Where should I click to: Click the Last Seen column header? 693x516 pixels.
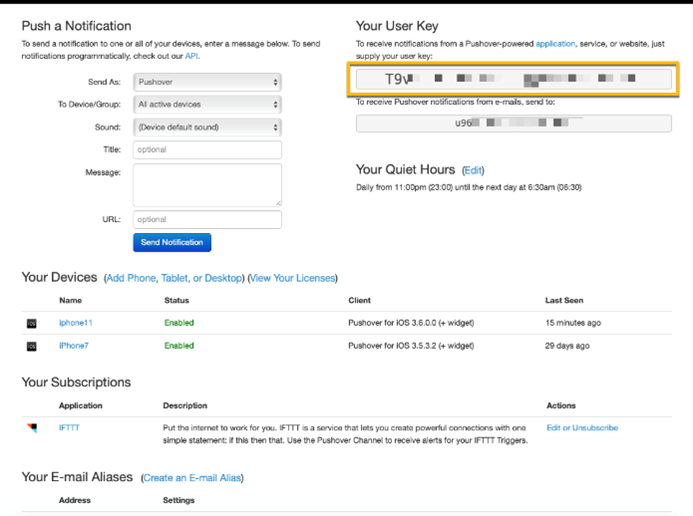coord(564,300)
